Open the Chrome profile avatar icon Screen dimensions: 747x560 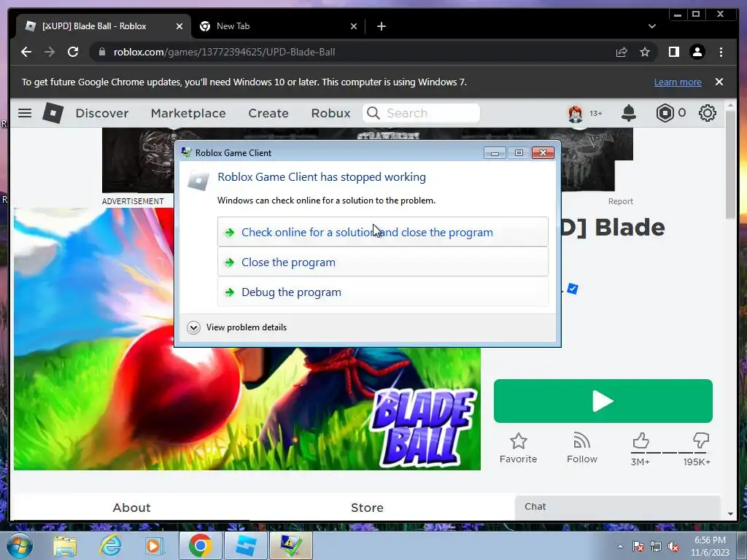697,52
